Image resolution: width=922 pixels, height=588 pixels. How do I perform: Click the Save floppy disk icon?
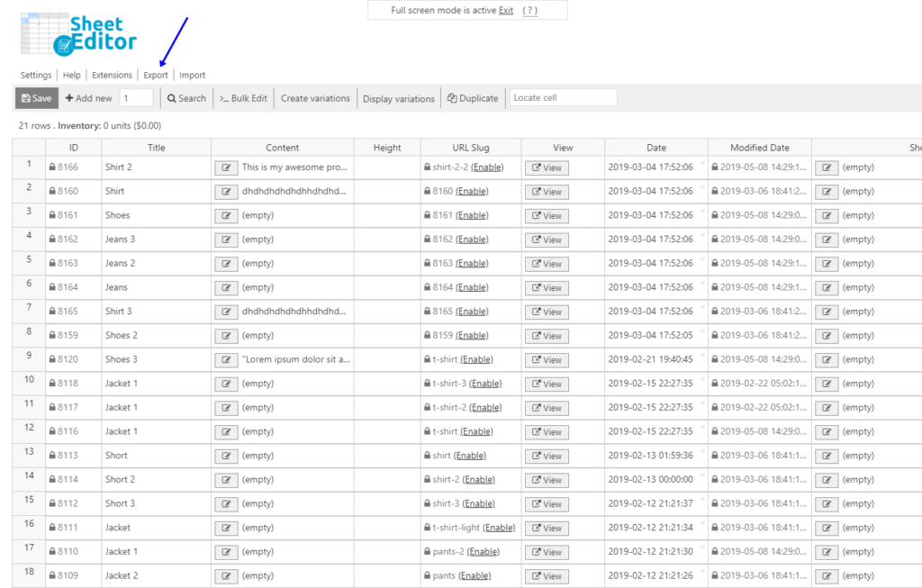pos(26,97)
